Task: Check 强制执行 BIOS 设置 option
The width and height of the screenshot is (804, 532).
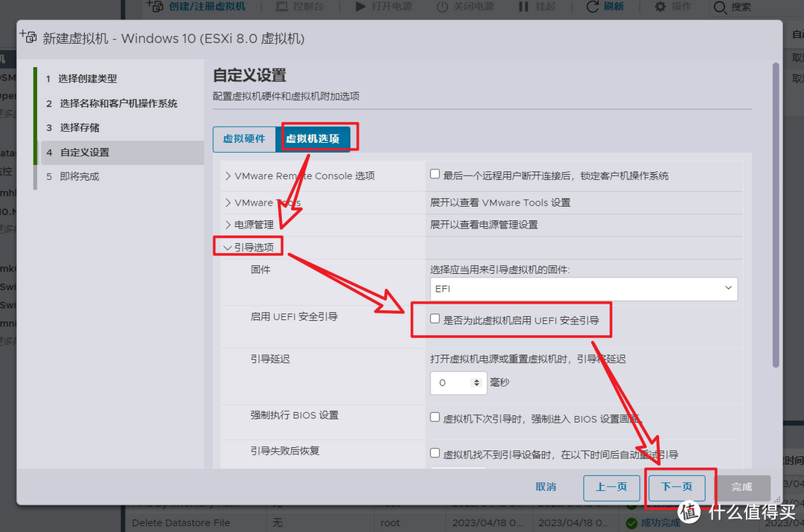Action: pos(435,417)
